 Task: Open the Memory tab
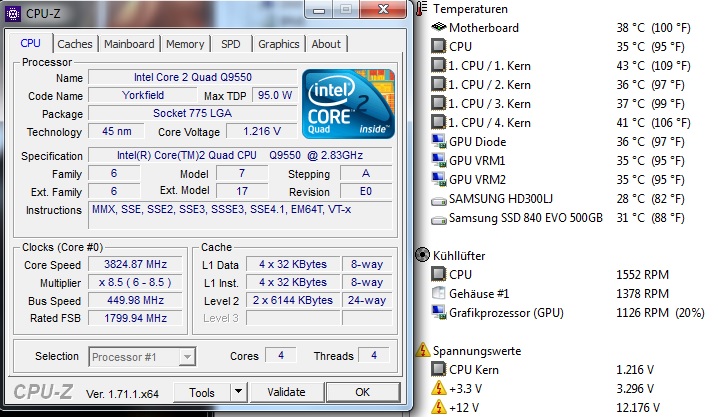[x=185, y=44]
